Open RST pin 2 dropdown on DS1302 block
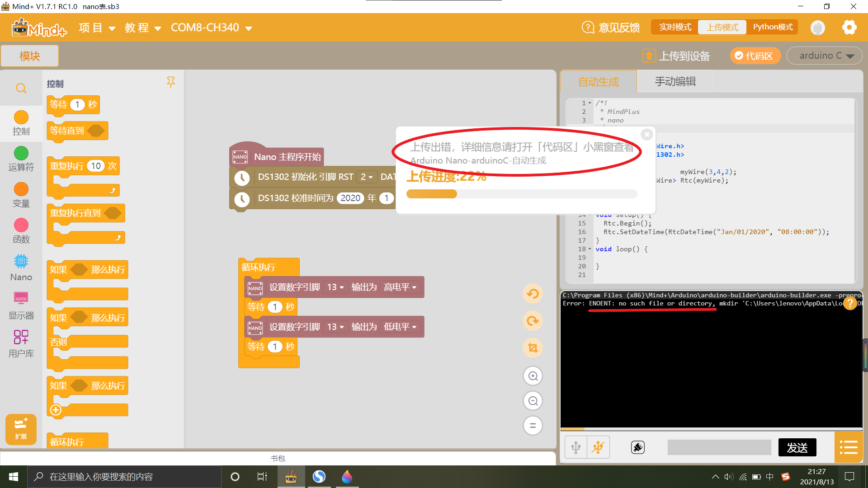868x488 pixels. click(366, 177)
